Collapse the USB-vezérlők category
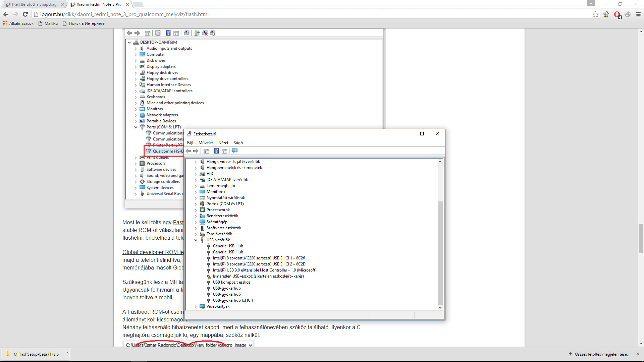The height and width of the screenshot is (362, 644). 196,240
